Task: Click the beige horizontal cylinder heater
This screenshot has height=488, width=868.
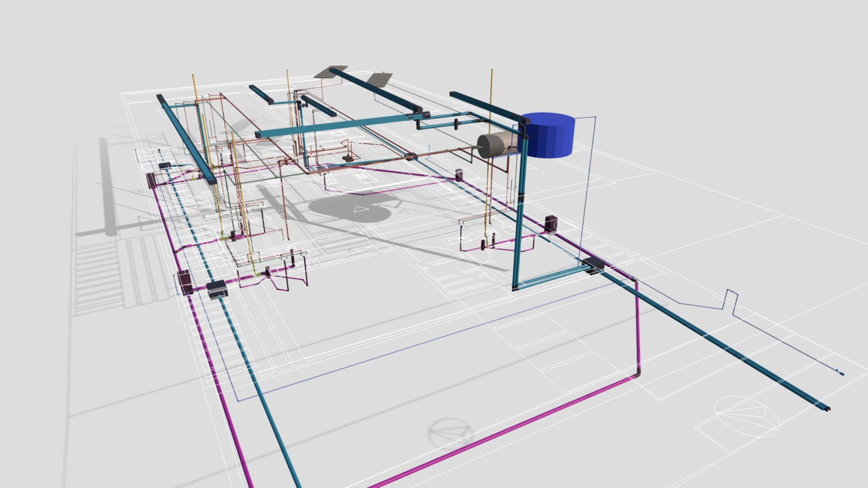Action: [497, 145]
